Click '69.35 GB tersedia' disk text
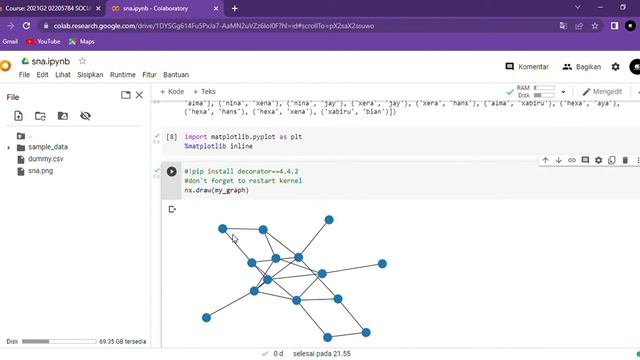Screen dimensions: 640x360 click(x=122, y=341)
